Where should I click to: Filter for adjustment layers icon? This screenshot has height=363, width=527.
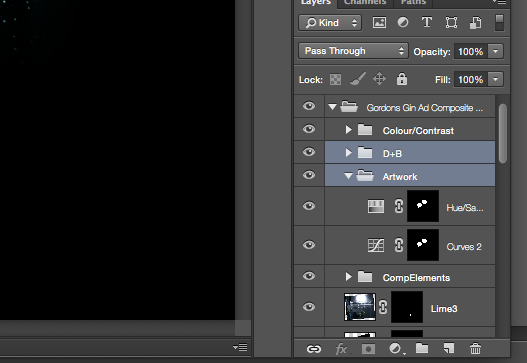click(403, 23)
